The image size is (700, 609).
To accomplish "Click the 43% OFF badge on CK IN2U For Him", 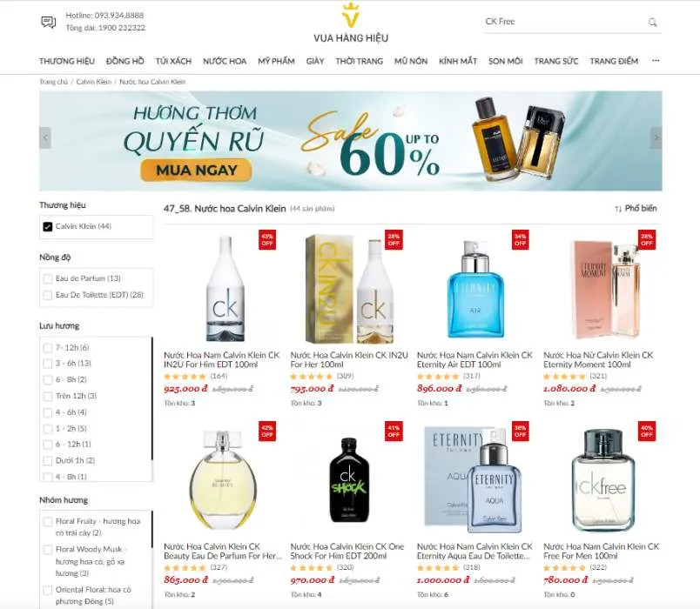I will pos(267,239).
